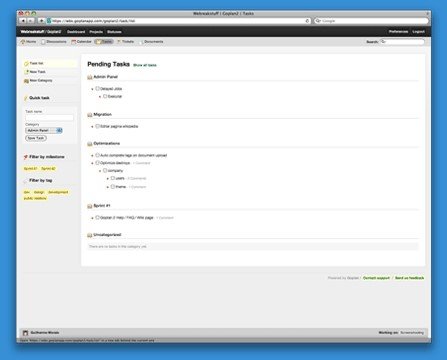Viewport: 447px width, 360px height.
Task: Click the Admin Panel category icon
Action: pos(90,77)
